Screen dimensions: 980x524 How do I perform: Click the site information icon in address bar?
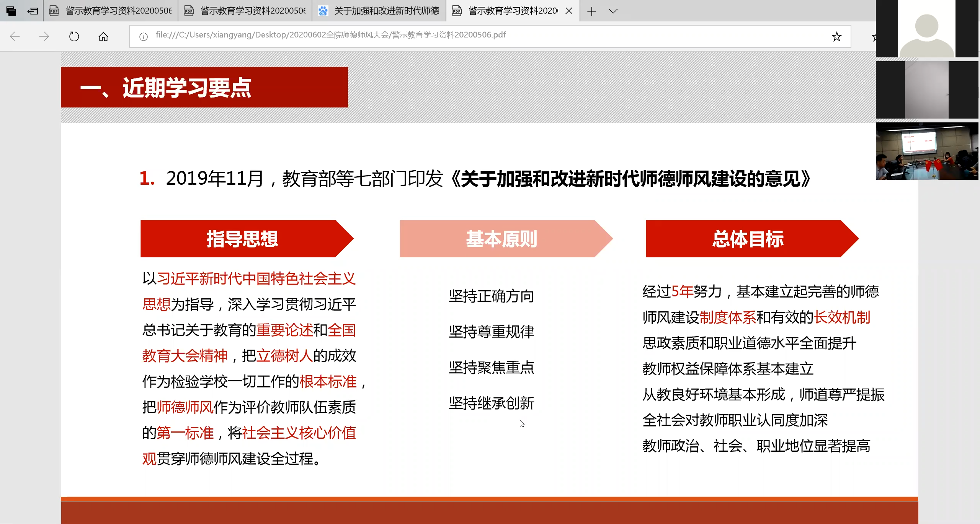(144, 37)
